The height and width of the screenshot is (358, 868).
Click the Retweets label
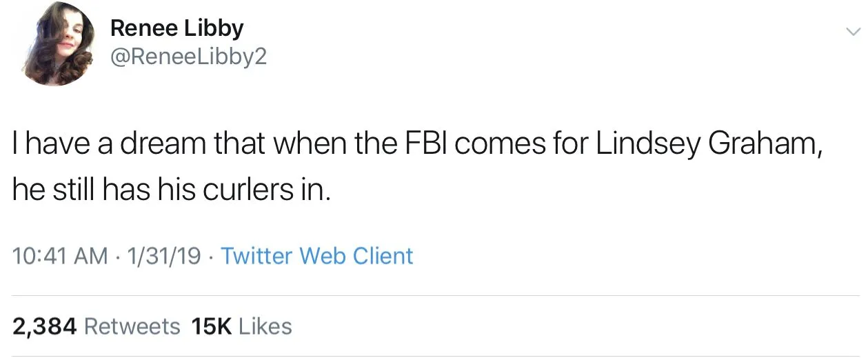click(x=132, y=326)
